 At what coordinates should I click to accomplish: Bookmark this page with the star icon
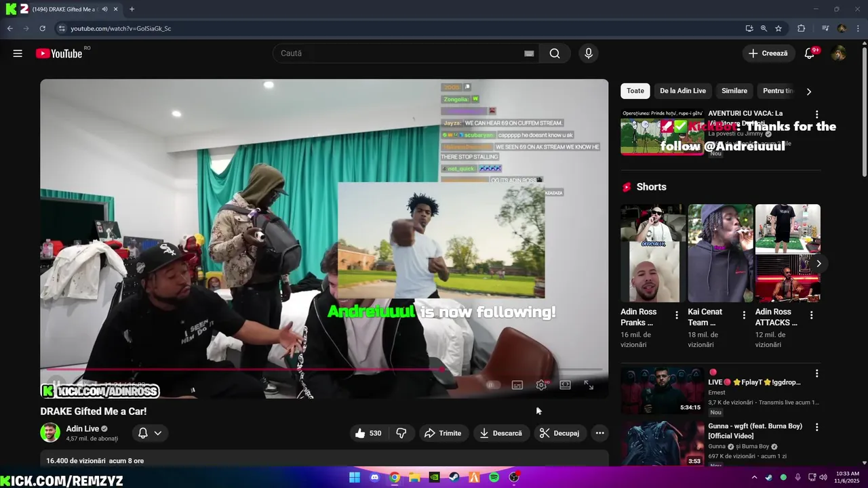778,28
